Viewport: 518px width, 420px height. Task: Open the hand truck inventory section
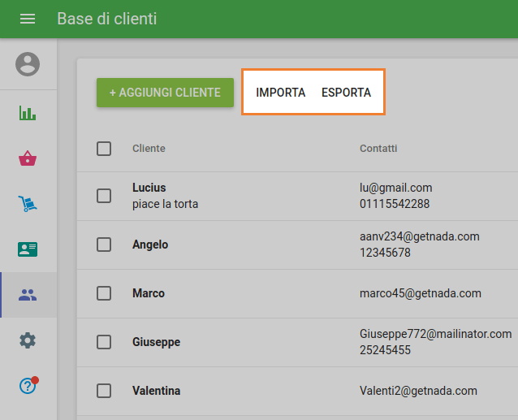[x=28, y=204]
